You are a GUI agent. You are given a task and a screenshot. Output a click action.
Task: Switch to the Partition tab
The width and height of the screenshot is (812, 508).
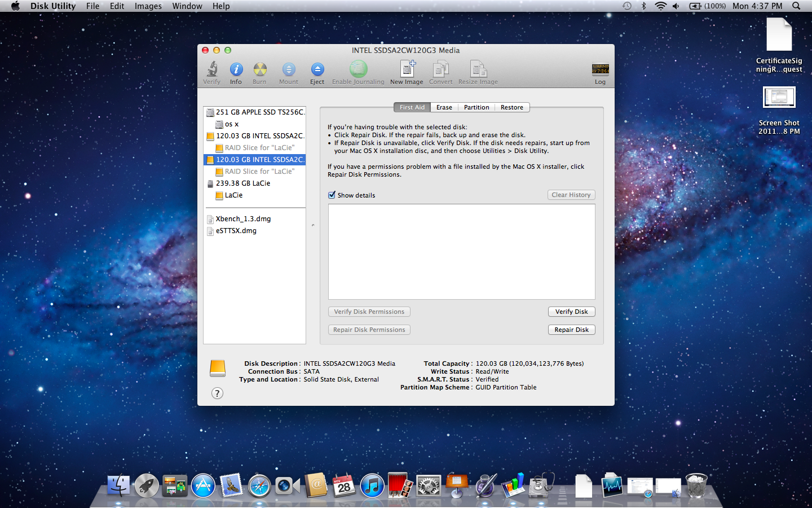click(476, 107)
